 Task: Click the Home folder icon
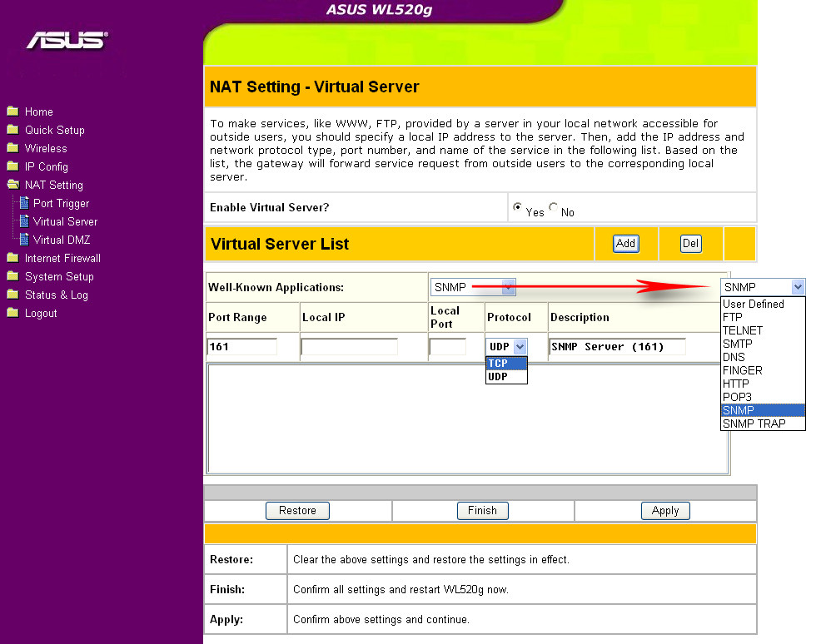point(12,111)
